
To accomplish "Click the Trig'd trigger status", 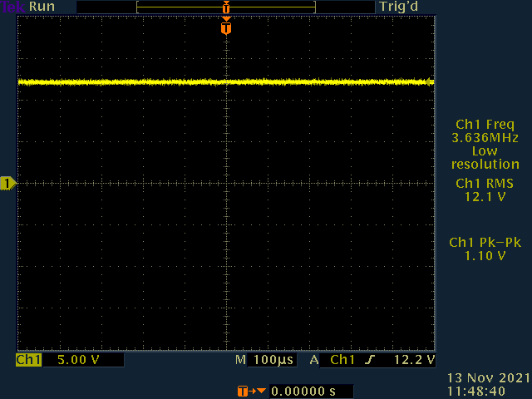I will click(x=398, y=7).
